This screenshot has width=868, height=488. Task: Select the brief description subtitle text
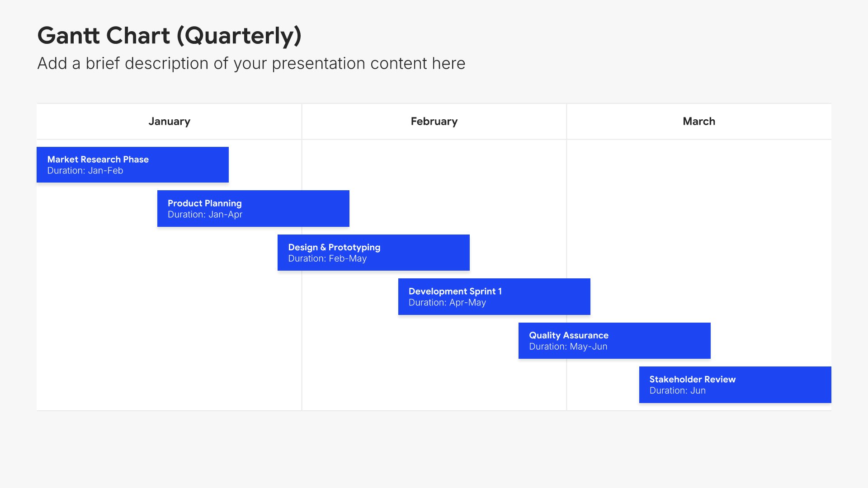point(251,64)
